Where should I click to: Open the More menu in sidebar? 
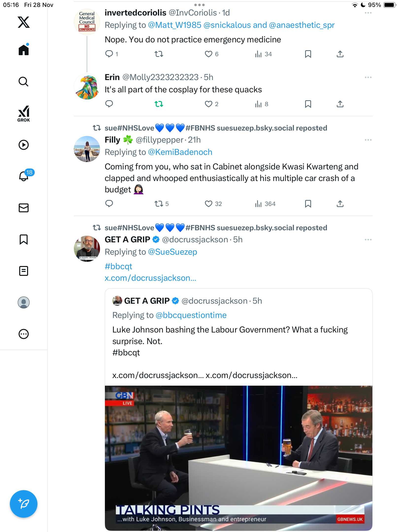[x=24, y=334]
